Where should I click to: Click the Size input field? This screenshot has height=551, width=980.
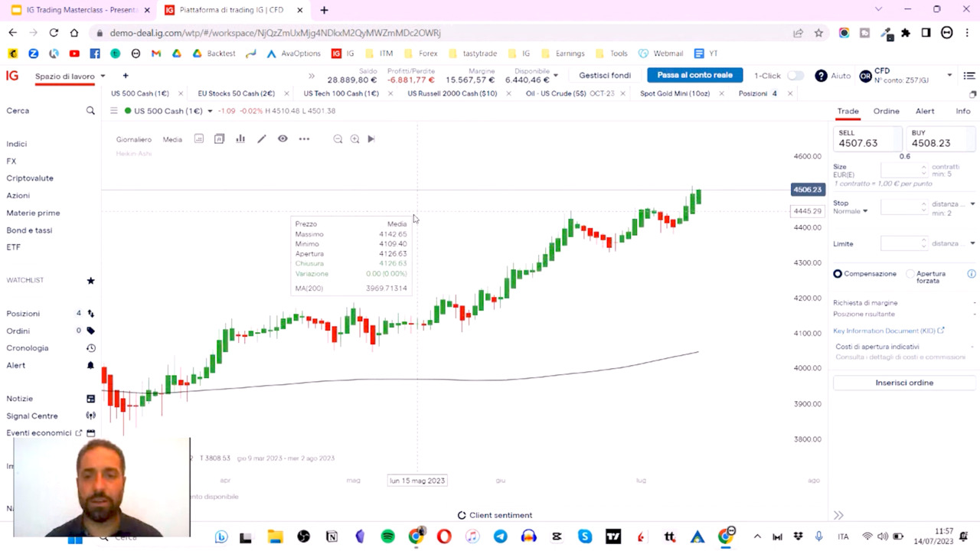pyautogui.click(x=901, y=171)
